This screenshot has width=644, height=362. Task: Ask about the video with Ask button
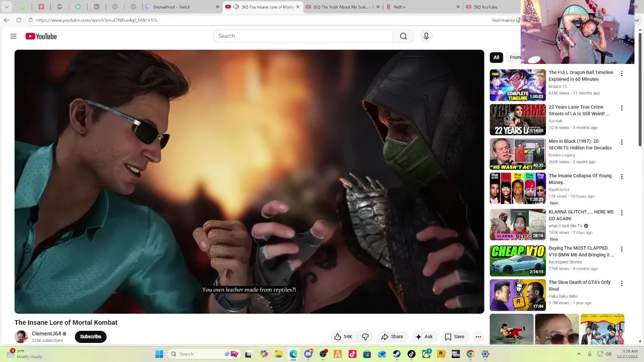424,337
